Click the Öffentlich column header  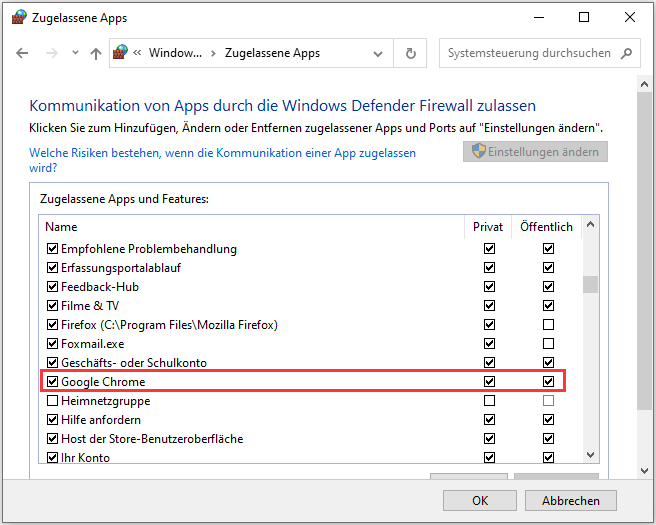point(546,227)
